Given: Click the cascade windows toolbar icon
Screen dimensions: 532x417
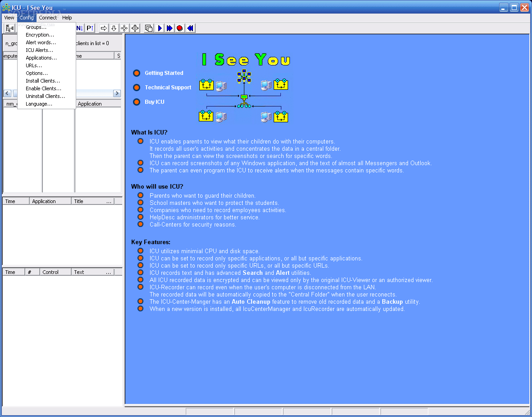Looking at the screenshot, I should coord(149,28).
